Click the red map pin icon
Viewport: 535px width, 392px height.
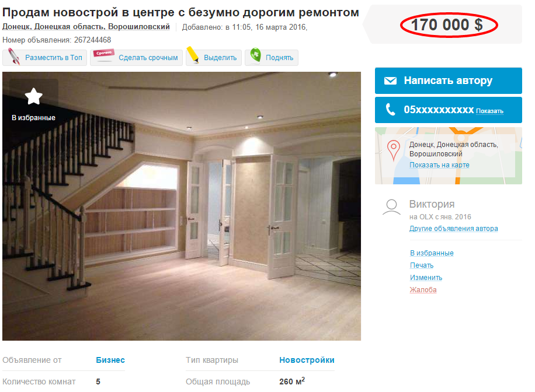(394, 150)
